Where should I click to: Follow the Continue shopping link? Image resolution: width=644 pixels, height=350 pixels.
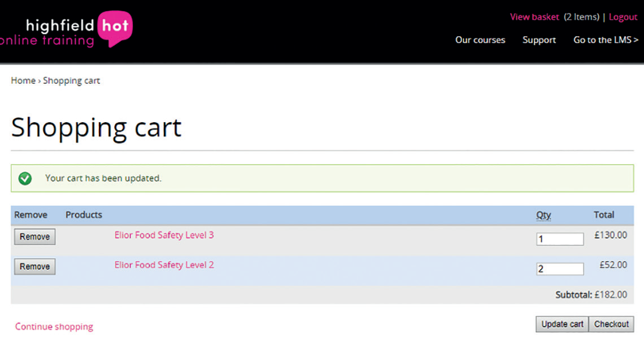click(x=54, y=327)
